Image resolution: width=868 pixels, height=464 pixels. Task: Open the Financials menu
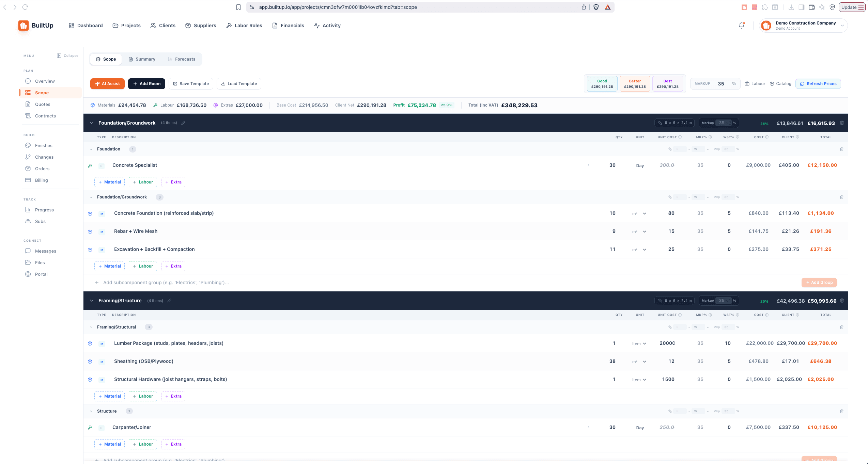pyautogui.click(x=288, y=25)
